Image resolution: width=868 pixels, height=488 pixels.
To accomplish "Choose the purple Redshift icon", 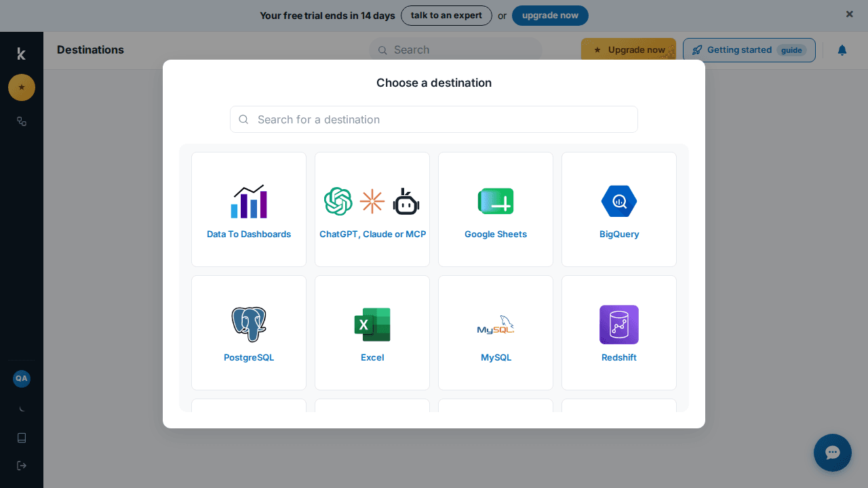I will click(619, 325).
